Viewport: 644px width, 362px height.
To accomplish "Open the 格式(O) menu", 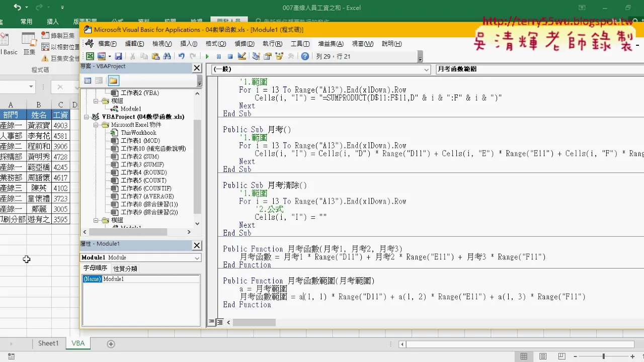I will [x=216, y=44].
